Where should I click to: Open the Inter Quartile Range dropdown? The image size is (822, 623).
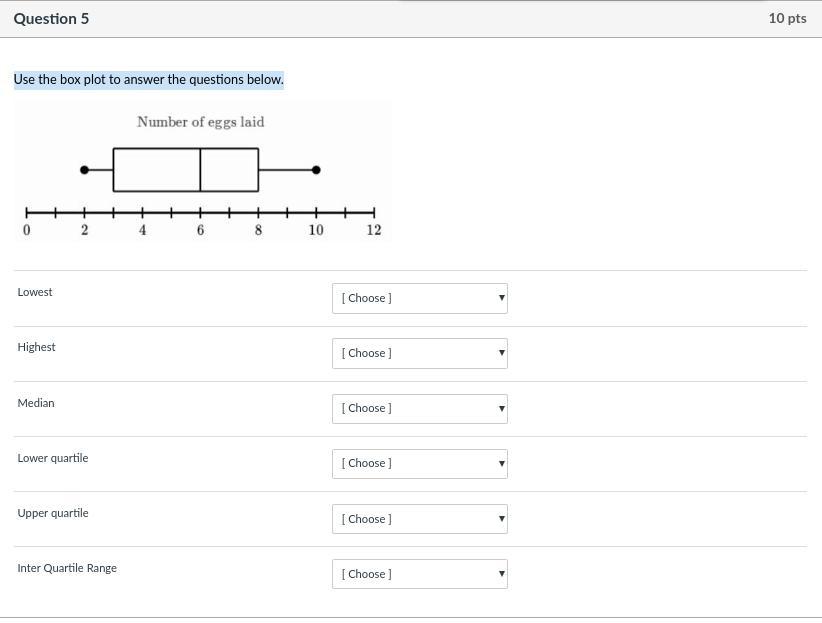(x=419, y=574)
